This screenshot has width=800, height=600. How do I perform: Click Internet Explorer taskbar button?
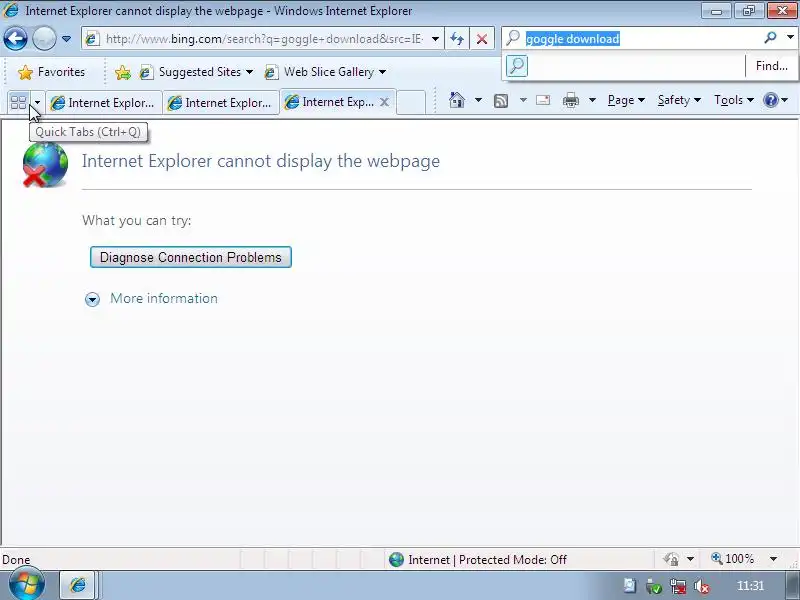78,585
